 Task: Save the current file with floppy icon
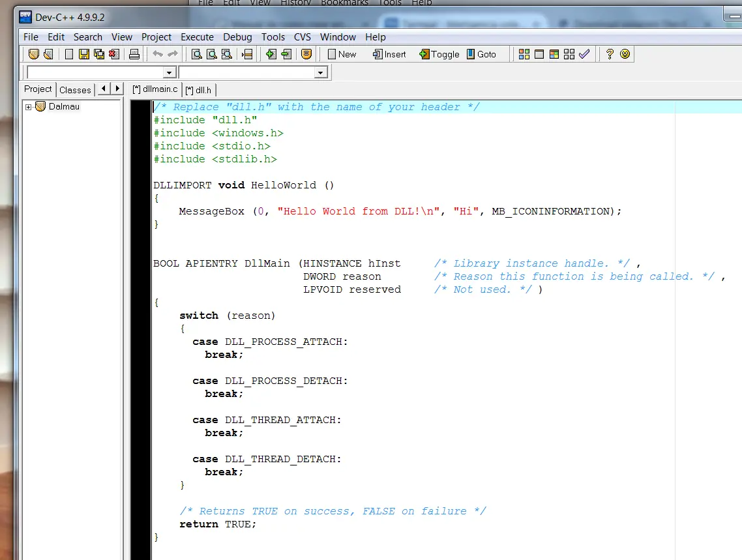[83, 54]
